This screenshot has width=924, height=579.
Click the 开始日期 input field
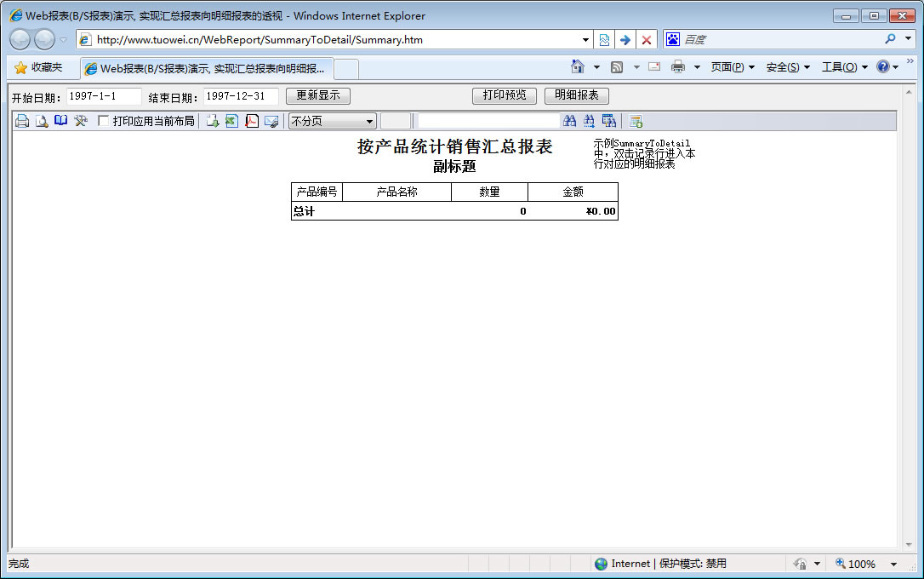tap(103, 96)
